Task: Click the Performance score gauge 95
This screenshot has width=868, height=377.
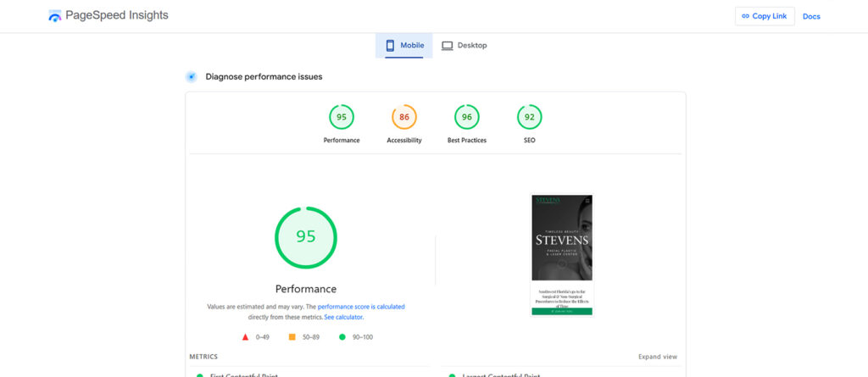Action: point(342,117)
